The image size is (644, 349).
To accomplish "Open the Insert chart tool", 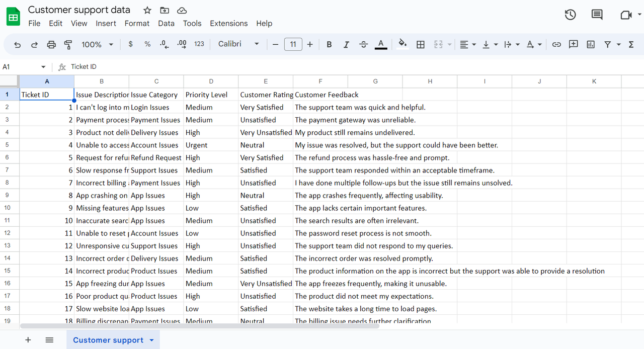I will [590, 44].
